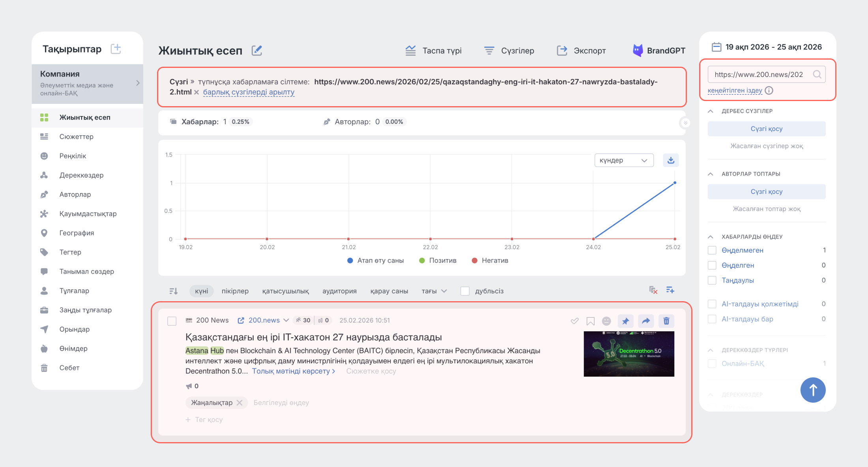
Task: Download the chart with the download icon
Action: 671,160
